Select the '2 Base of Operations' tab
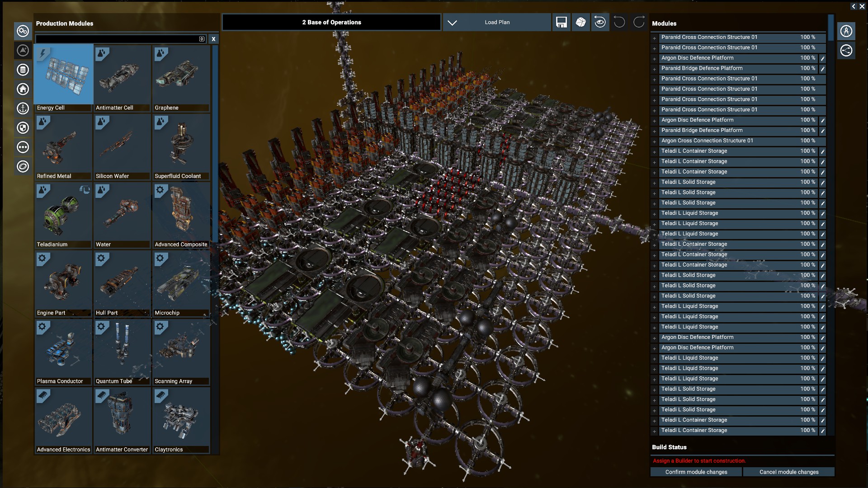This screenshot has width=868, height=488. coord(331,22)
